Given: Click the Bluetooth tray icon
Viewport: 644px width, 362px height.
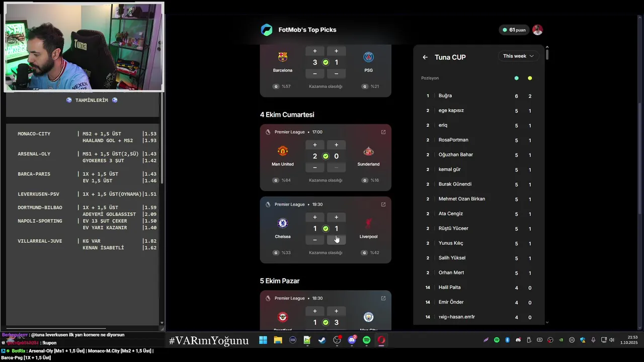Looking at the screenshot, I should (507, 340).
